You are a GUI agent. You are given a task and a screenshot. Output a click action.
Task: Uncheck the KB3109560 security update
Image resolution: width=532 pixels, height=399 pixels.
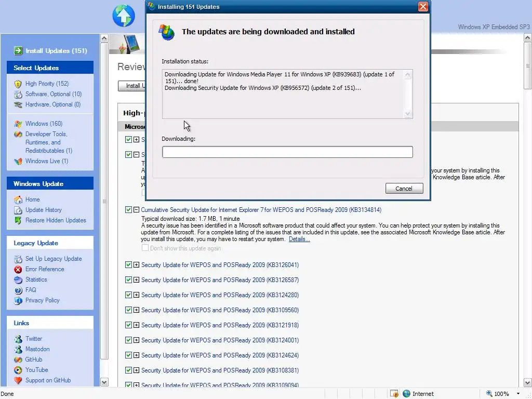tap(128, 310)
